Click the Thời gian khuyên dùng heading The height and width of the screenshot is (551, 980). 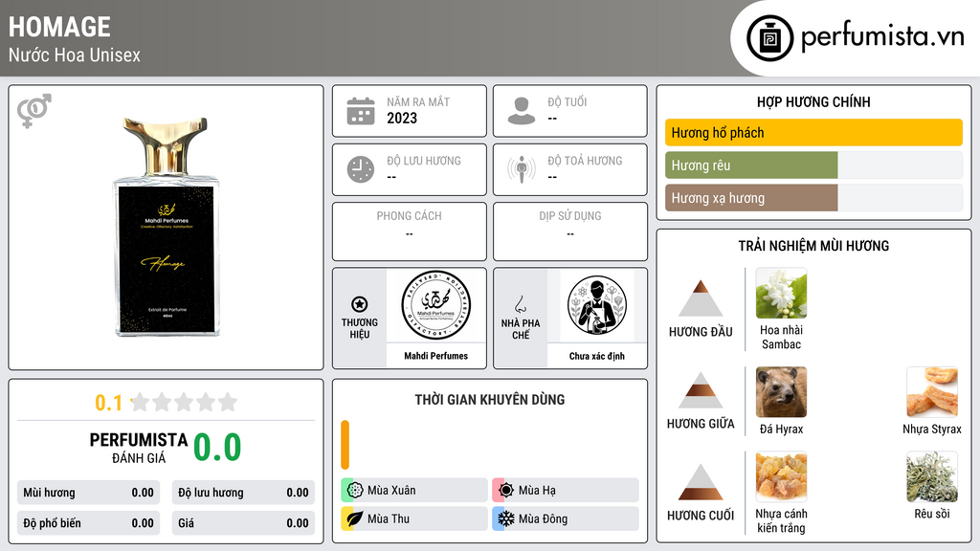(489, 400)
